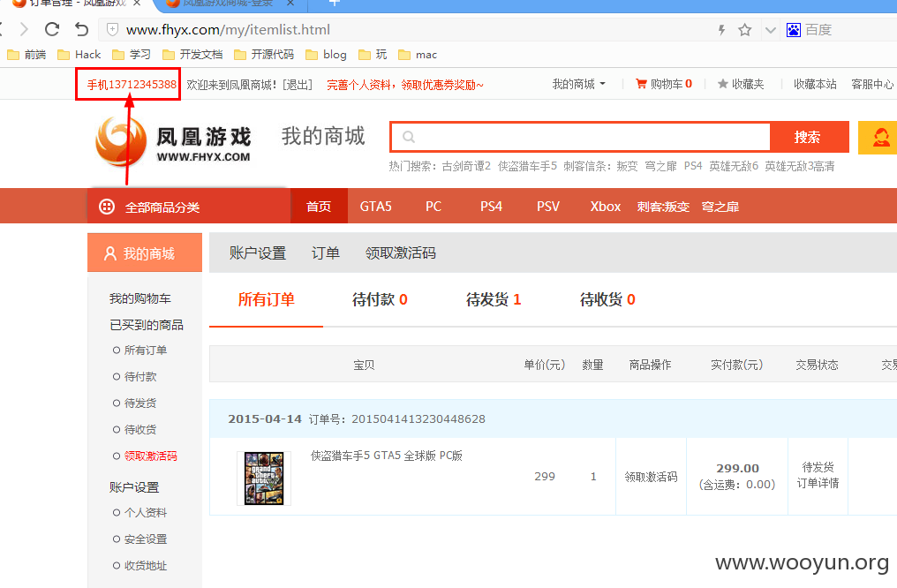The width and height of the screenshot is (897, 588).
Task: Open Xbox navigation item
Action: pos(606,206)
